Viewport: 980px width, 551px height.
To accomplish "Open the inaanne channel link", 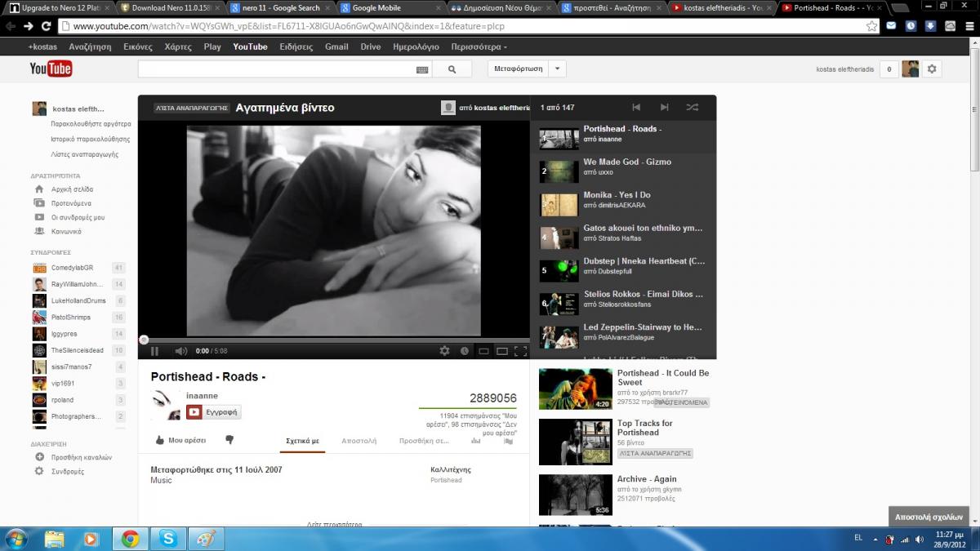I will coord(202,395).
